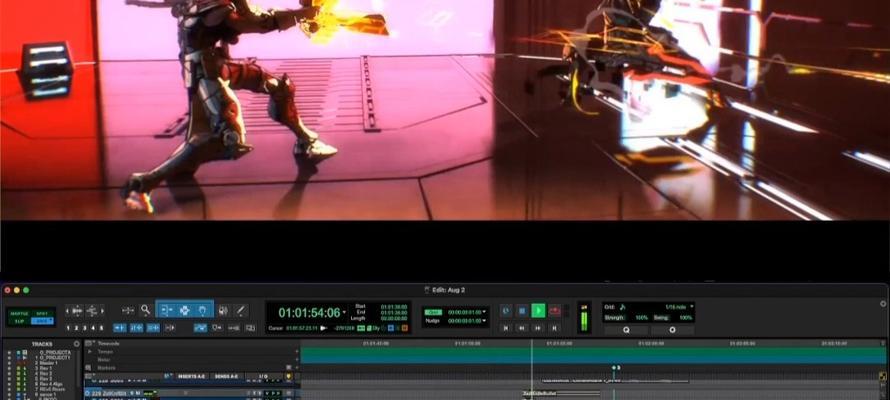This screenshot has height=400, width=890.
Task: Enable Spot edit mode
Action: (x=42, y=313)
